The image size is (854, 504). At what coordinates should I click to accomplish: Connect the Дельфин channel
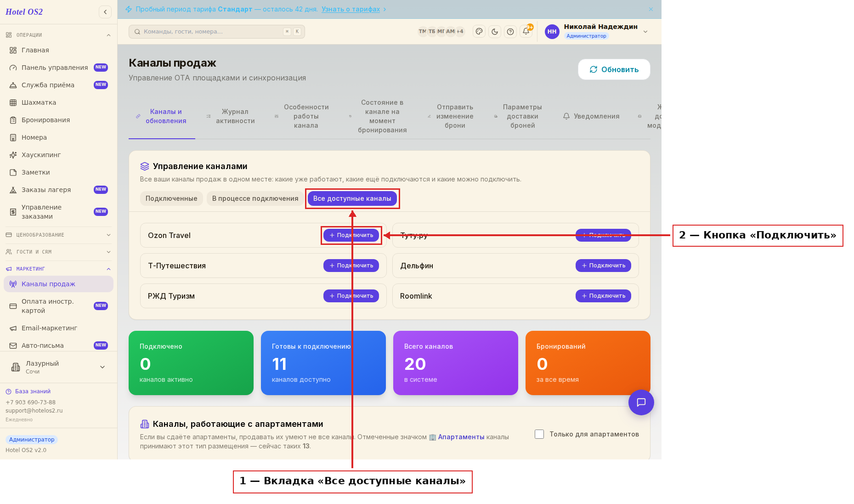[603, 266]
